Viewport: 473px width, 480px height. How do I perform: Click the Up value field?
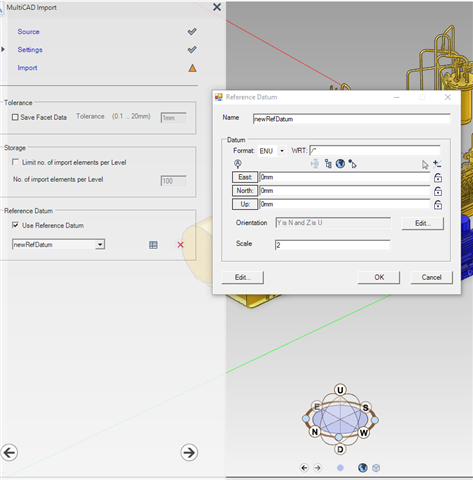pyautogui.click(x=345, y=204)
